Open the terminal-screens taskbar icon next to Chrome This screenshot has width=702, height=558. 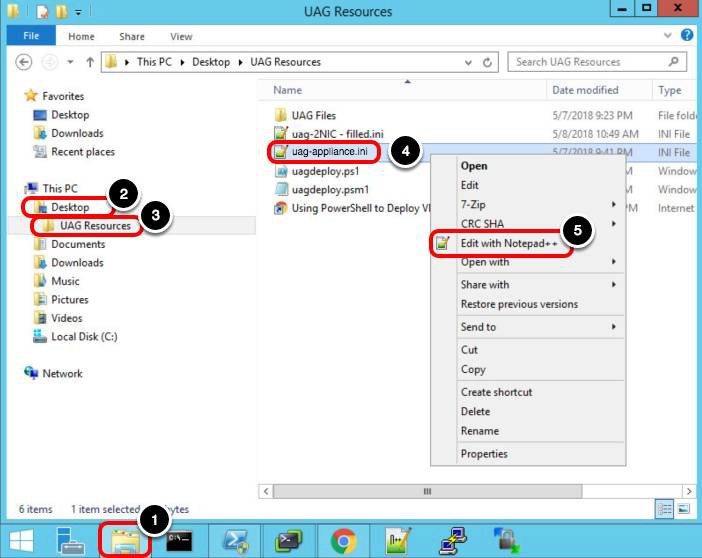[289, 541]
